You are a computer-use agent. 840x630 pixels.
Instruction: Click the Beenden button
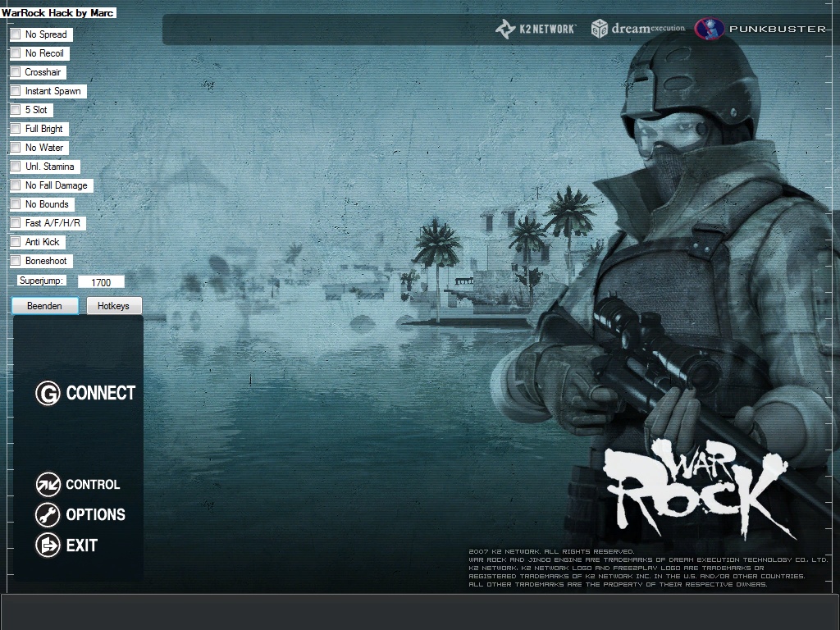(x=45, y=306)
